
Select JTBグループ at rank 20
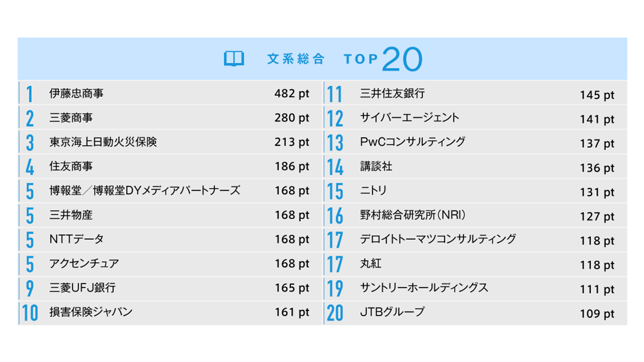(392, 312)
